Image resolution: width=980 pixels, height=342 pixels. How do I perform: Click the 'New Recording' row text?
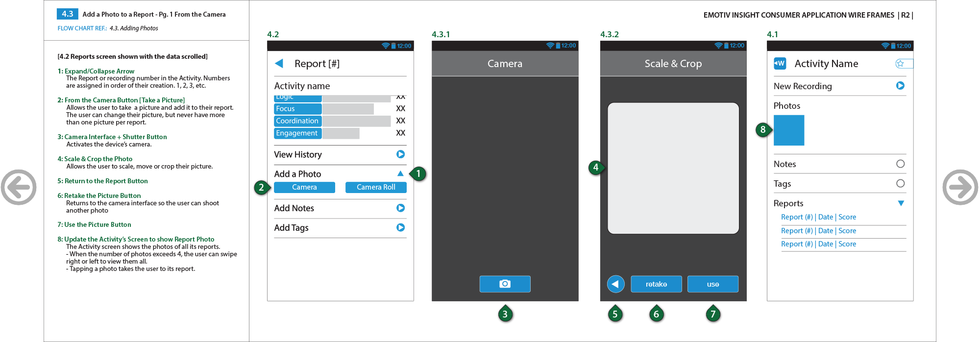coord(803,86)
